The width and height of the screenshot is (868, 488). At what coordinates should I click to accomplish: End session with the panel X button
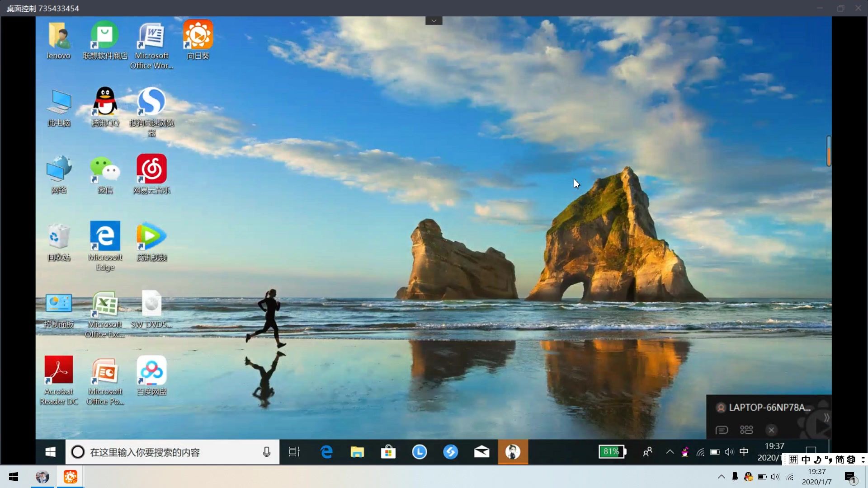(772, 430)
